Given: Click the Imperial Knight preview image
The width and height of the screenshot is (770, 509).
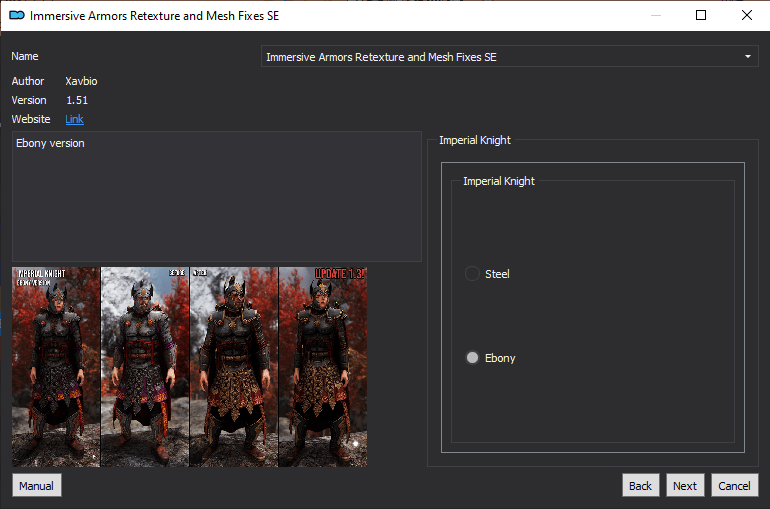Looking at the screenshot, I should pos(190,367).
